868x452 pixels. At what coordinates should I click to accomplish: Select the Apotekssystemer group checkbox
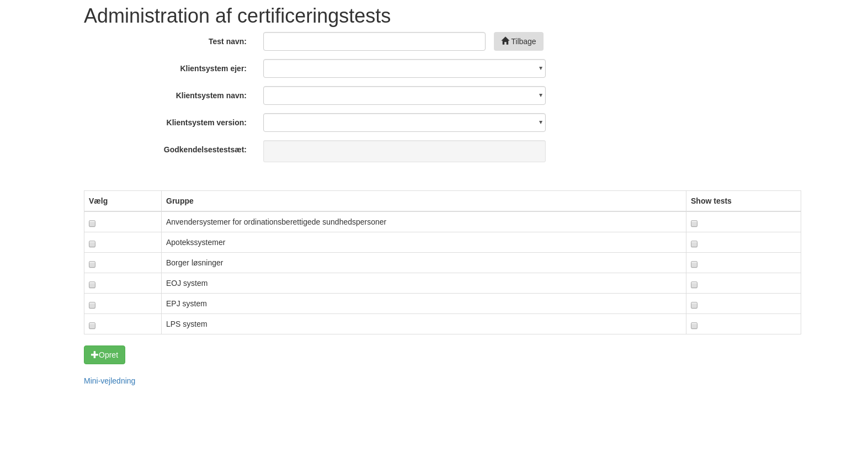tap(92, 244)
